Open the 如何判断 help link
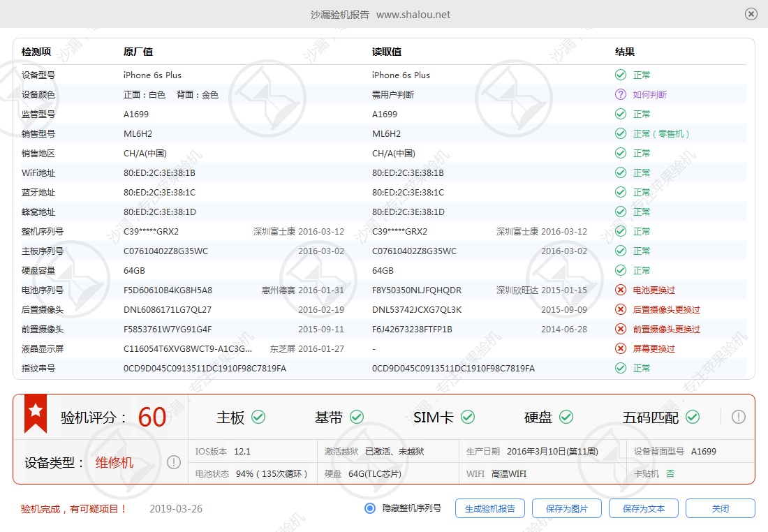Viewport: 768px width, 532px height. click(649, 94)
